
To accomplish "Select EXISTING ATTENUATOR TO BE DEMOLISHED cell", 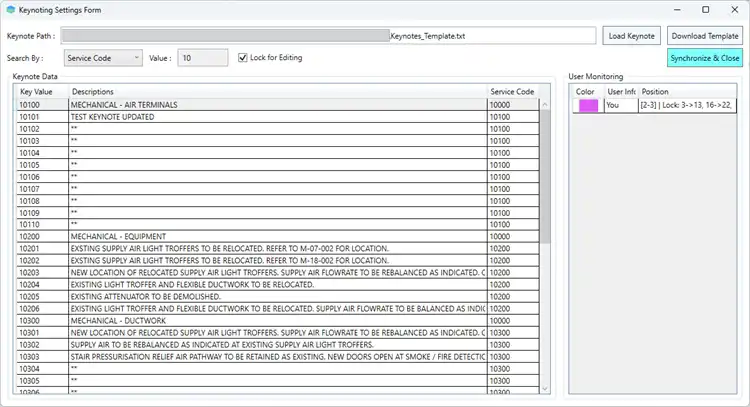I will [278, 297].
